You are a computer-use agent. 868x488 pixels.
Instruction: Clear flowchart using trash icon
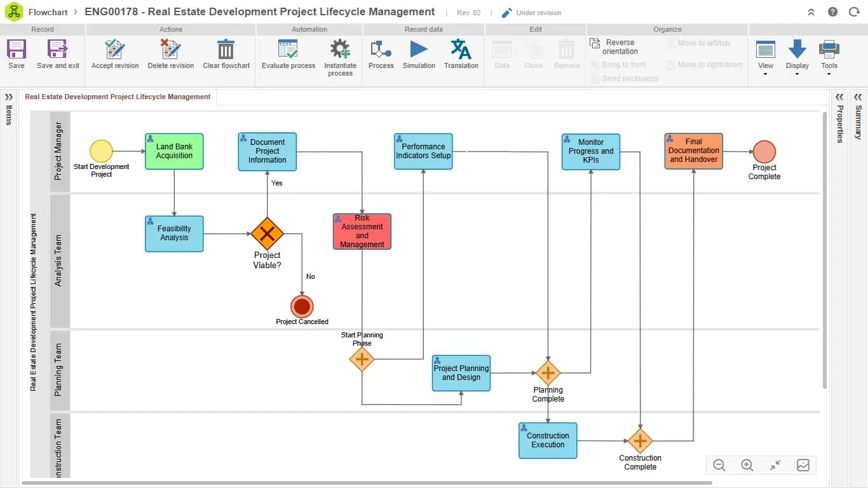pos(226,50)
